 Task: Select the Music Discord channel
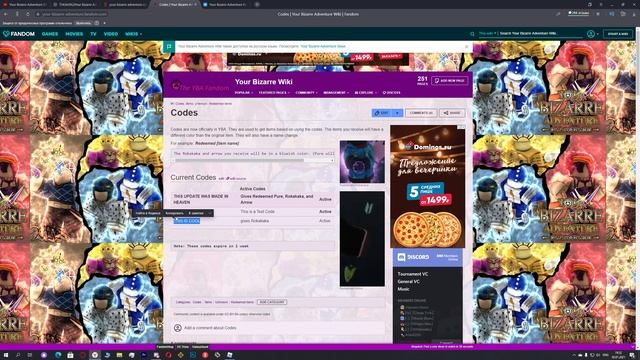click(x=403, y=289)
